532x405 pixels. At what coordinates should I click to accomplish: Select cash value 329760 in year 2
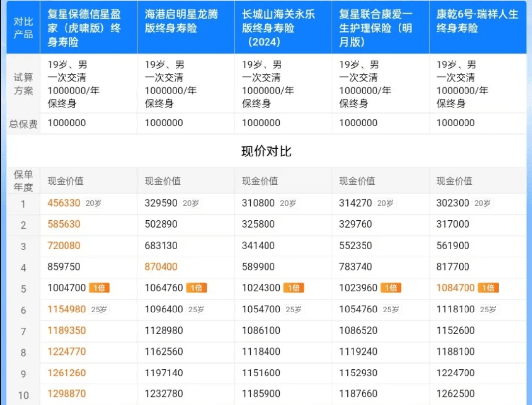click(x=356, y=224)
